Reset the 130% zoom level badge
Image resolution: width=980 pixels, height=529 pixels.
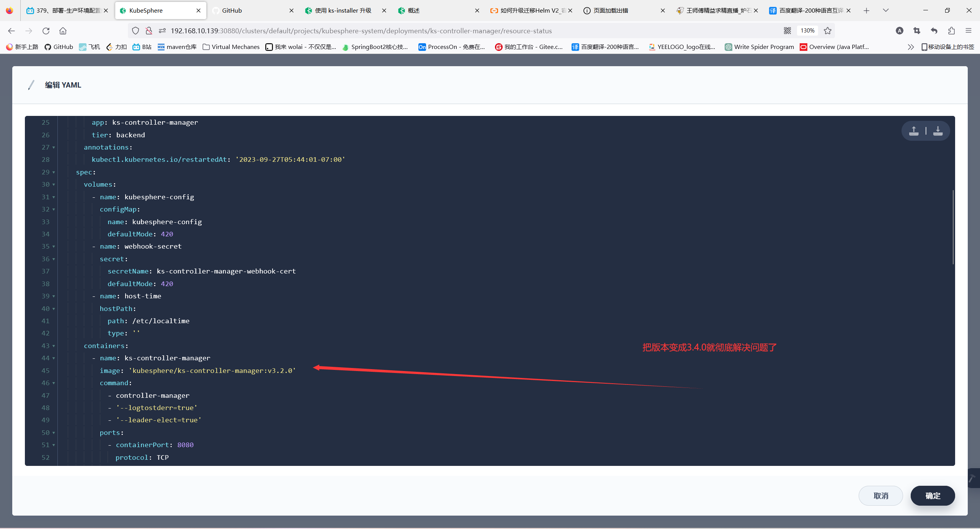[x=807, y=31]
